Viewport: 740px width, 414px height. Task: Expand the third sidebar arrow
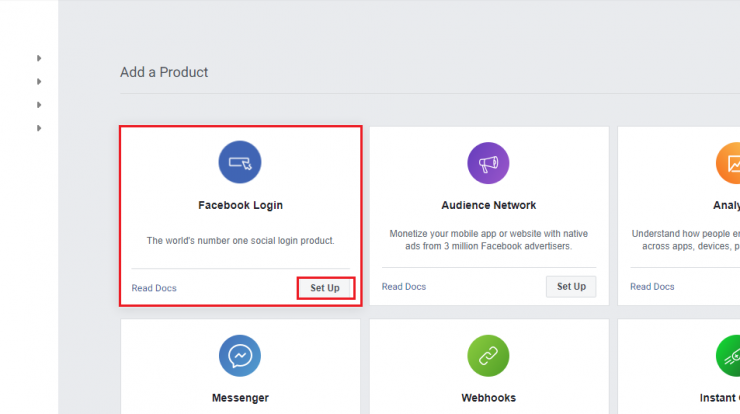coord(39,105)
